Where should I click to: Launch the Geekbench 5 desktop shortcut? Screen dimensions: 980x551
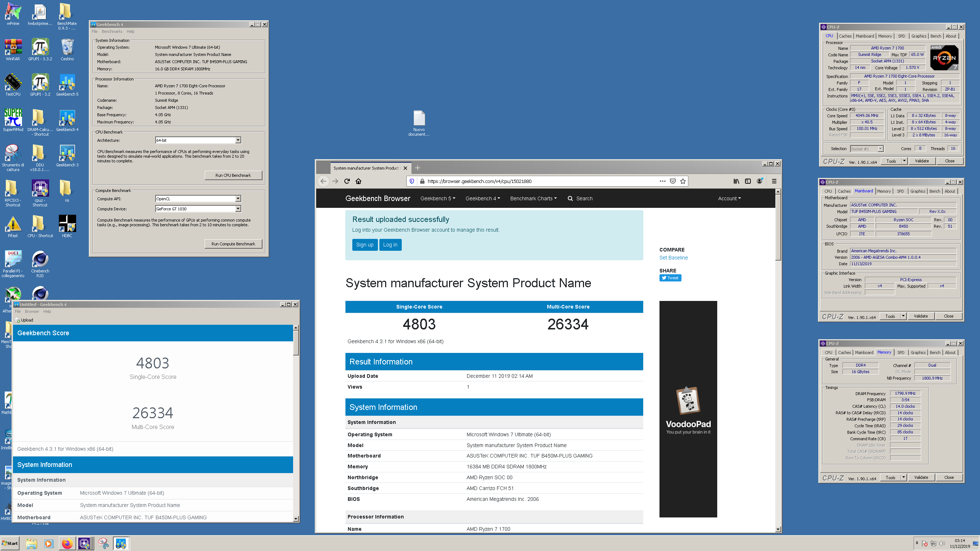(x=67, y=85)
